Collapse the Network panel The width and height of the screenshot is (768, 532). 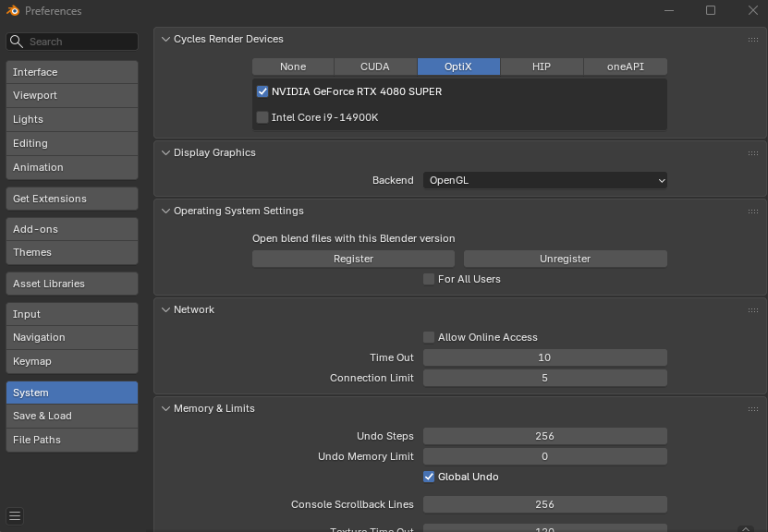pyautogui.click(x=166, y=309)
